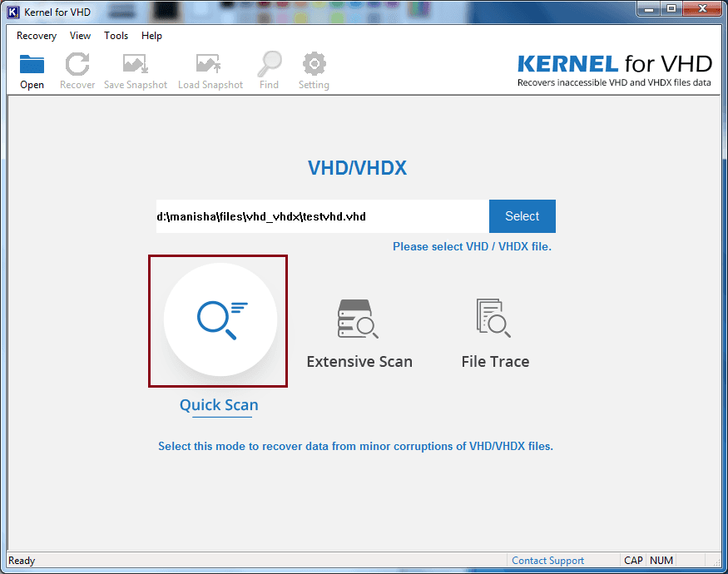Click 'Please select VHD / VHDX file.' text

tap(473, 246)
